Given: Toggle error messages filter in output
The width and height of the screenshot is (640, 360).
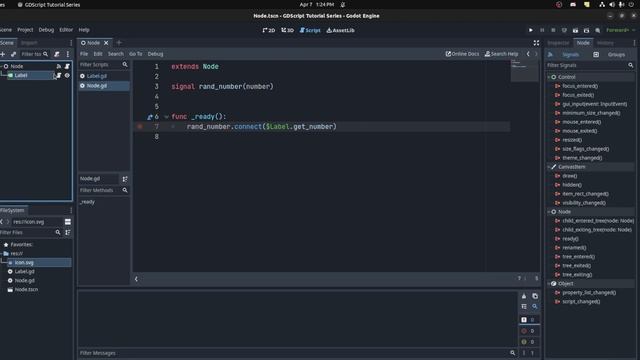Looking at the screenshot, I should click(529, 331).
